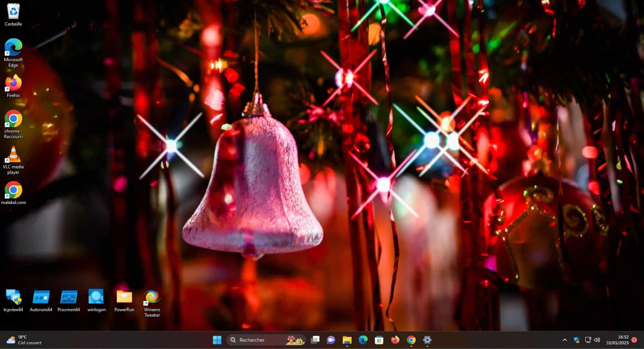Viewport: 644px width, 349px height.
Task: Select the Microsoft Edge desktop shortcut
Action: [13, 52]
